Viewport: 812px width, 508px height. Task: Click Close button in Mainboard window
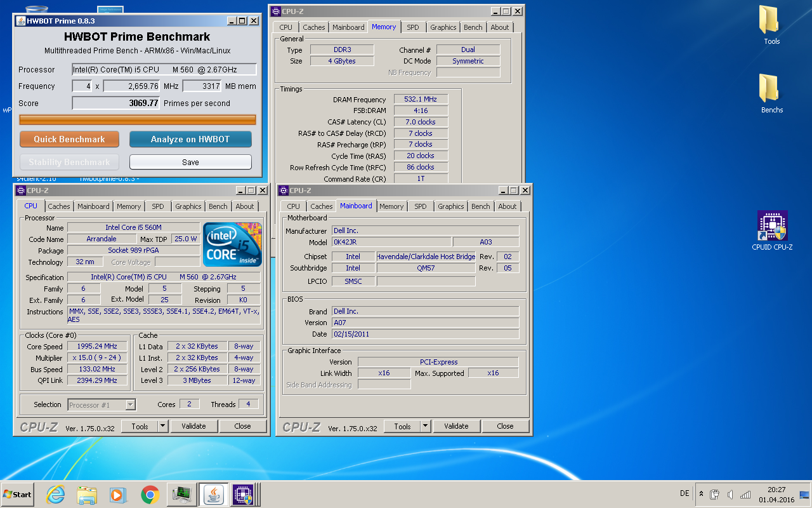505,427
